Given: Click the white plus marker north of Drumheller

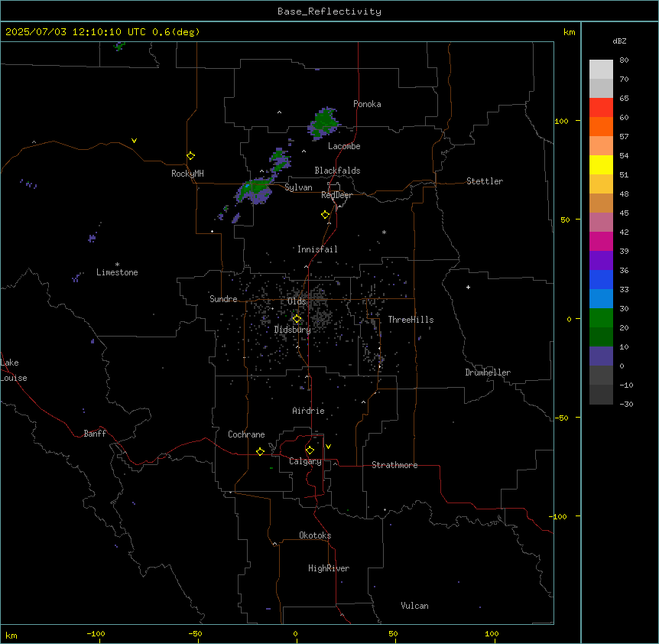Looking at the screenshot, I should tap(468, 287).
